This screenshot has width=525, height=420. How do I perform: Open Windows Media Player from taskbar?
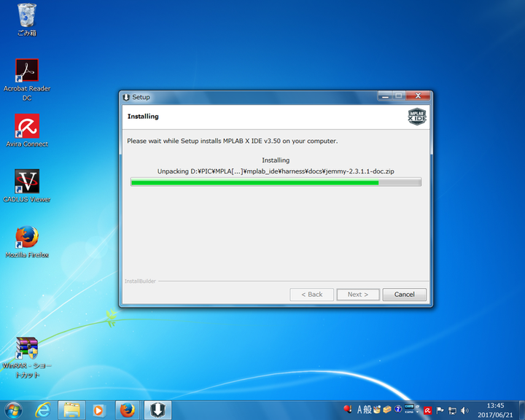pyautogui.click(x=99, y=410)
